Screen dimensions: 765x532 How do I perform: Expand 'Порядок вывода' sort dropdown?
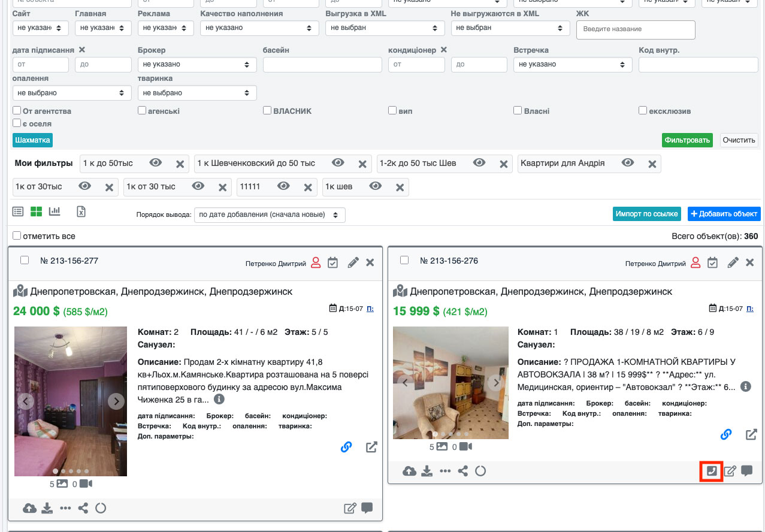(x=270, y=214)
